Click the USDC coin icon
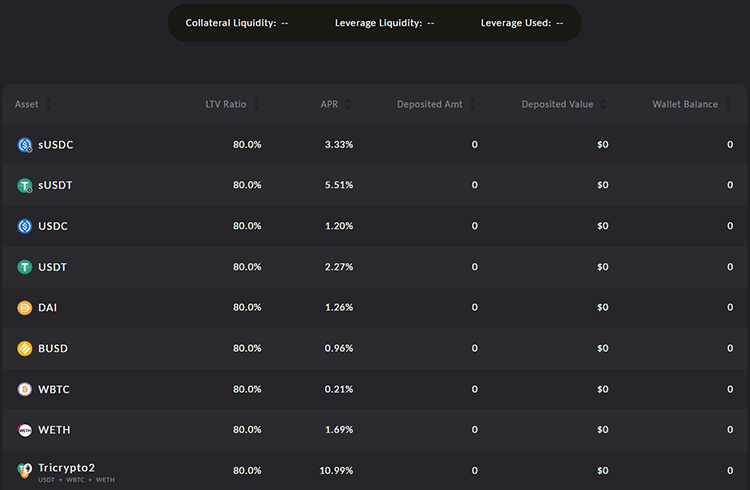The height and width of the screenshot is (490, 750). click(25, 226)
